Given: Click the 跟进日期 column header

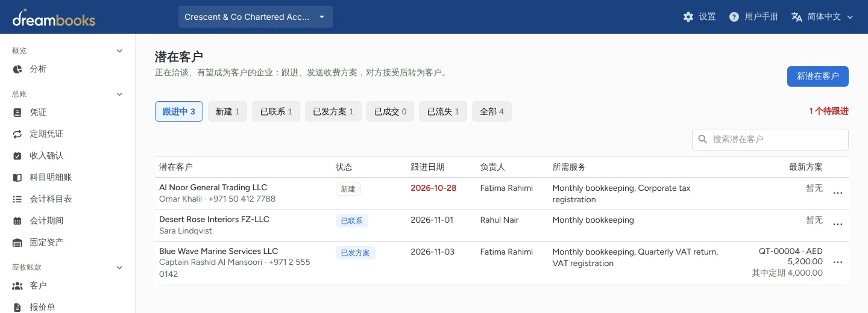Looking at the screenshot, I should coord(427,167).
